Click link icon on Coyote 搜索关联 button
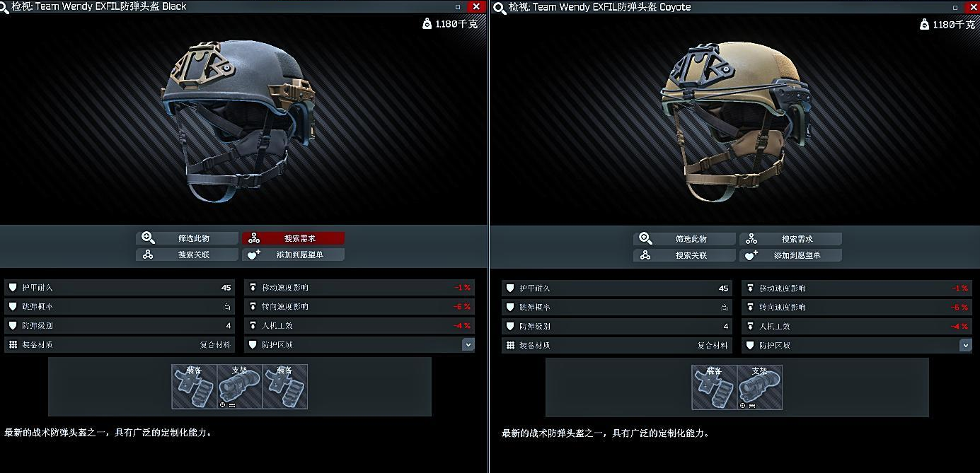This screenshot has height=473, width=980. tap(645, 255)
